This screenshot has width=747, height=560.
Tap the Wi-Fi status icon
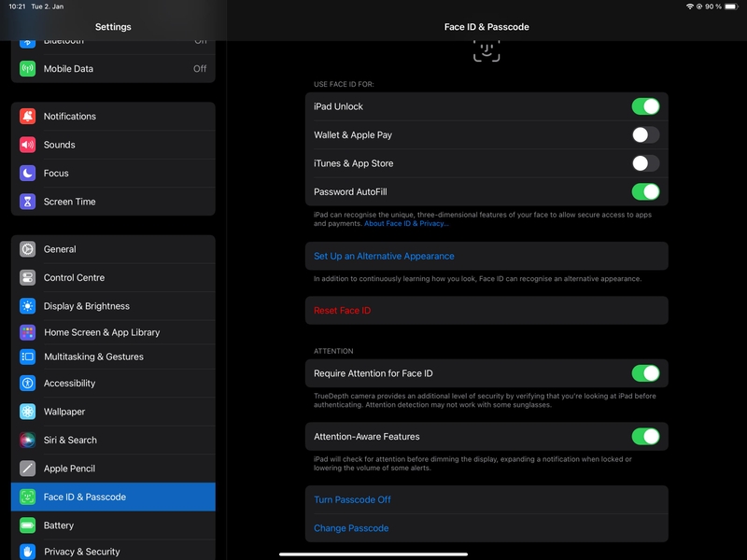pyautogui.click(x=689, y=7)
